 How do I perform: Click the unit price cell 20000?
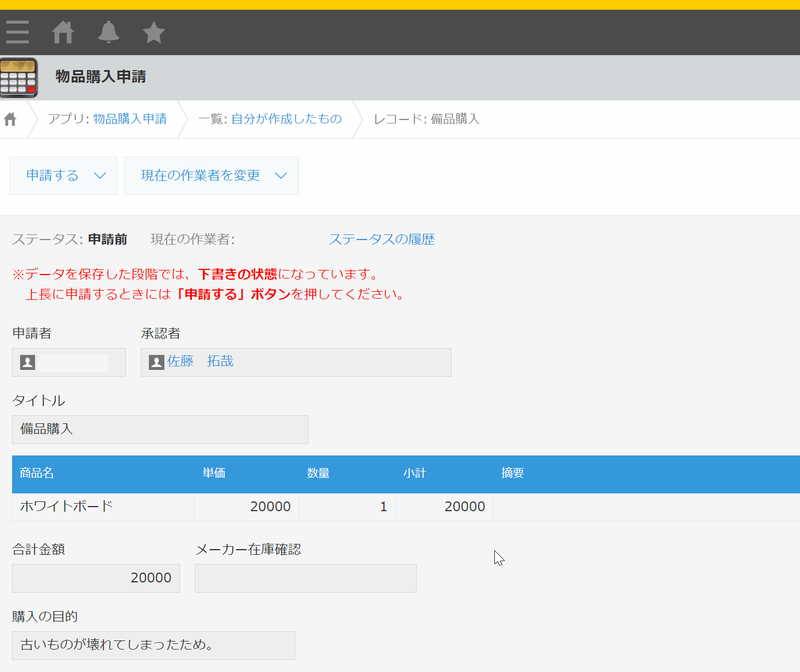[247, 507]
